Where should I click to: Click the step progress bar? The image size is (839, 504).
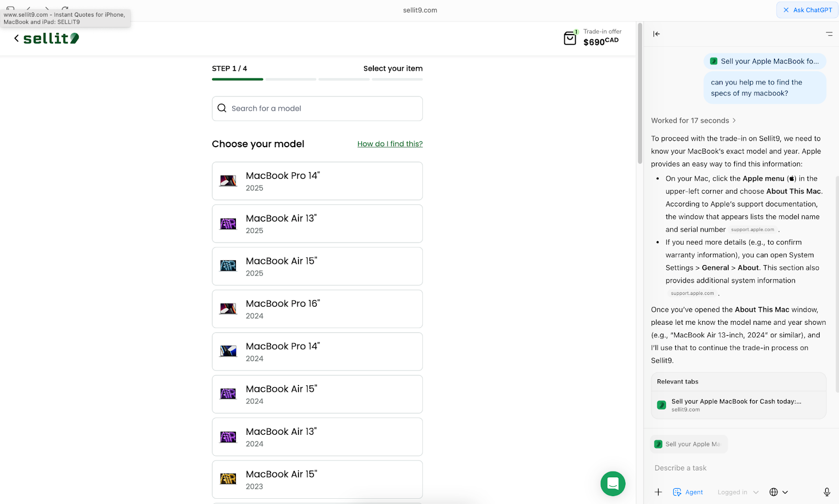pos(317,79)
